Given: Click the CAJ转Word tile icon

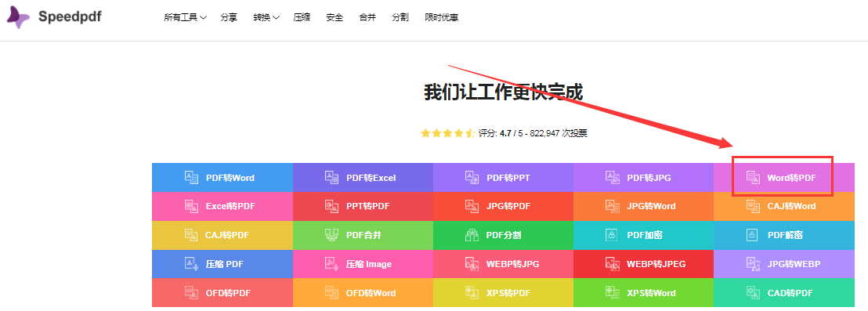Looking at the screenshot, I should click(753, 206).
